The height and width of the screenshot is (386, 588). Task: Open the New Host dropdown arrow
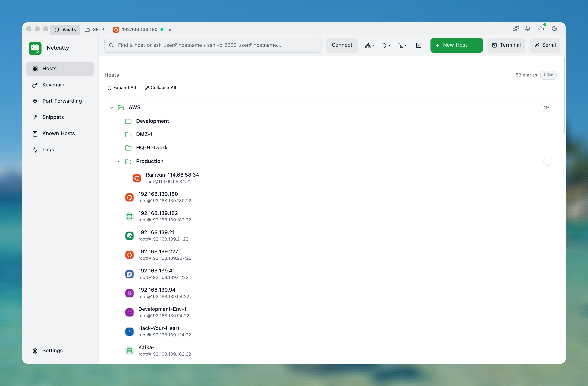coord(478,45)
